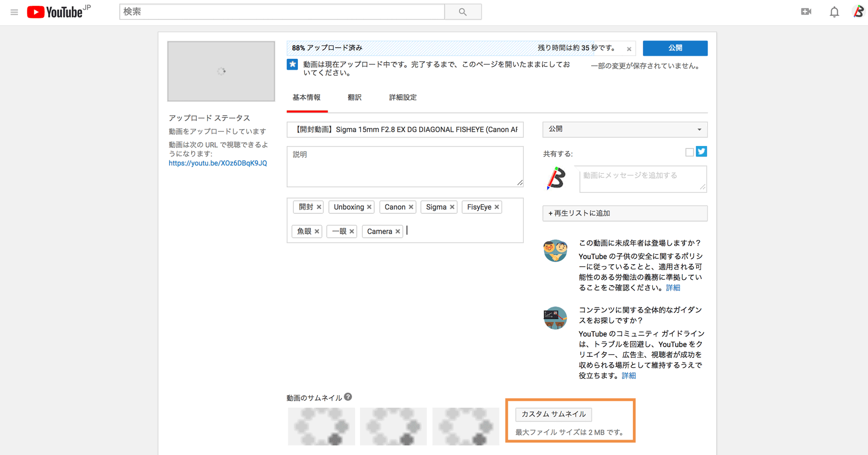The width and height of the screenshot is (868, 455).
Task: Focus the 検索 search field
Action: coord(282,11)
